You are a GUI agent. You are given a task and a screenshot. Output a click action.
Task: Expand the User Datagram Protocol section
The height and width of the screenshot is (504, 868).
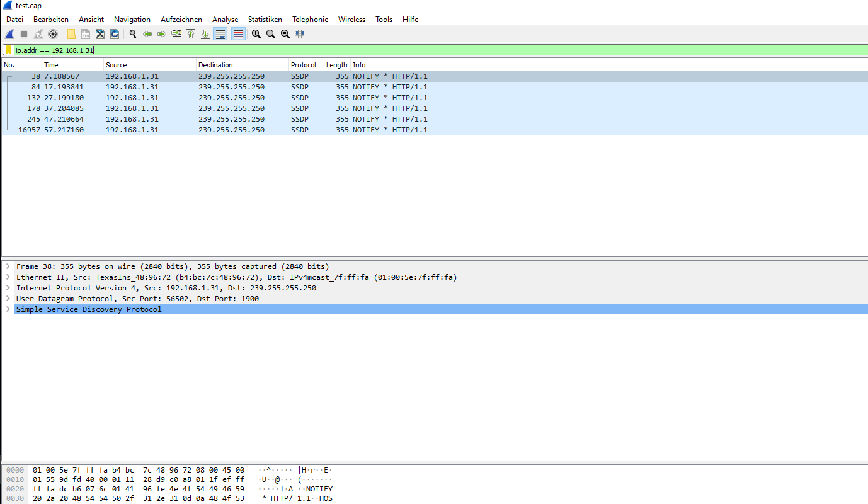click(8, 299)
